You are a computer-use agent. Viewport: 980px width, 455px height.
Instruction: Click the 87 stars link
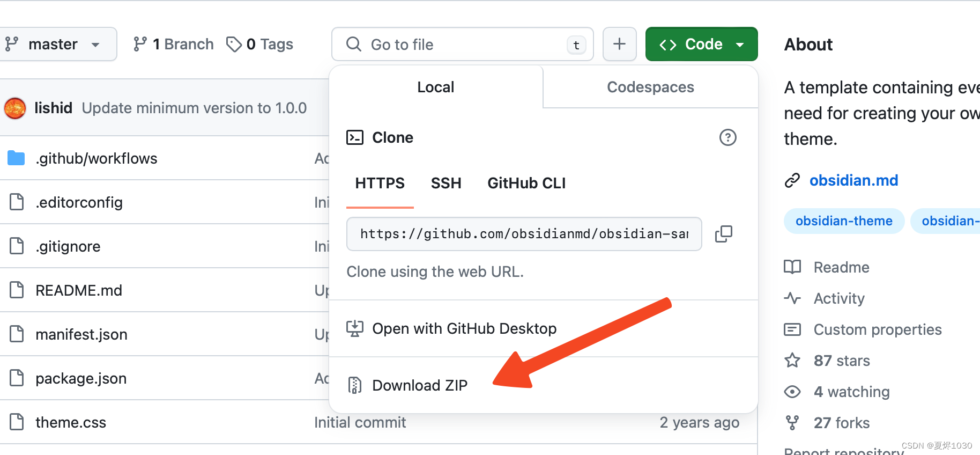842,361
